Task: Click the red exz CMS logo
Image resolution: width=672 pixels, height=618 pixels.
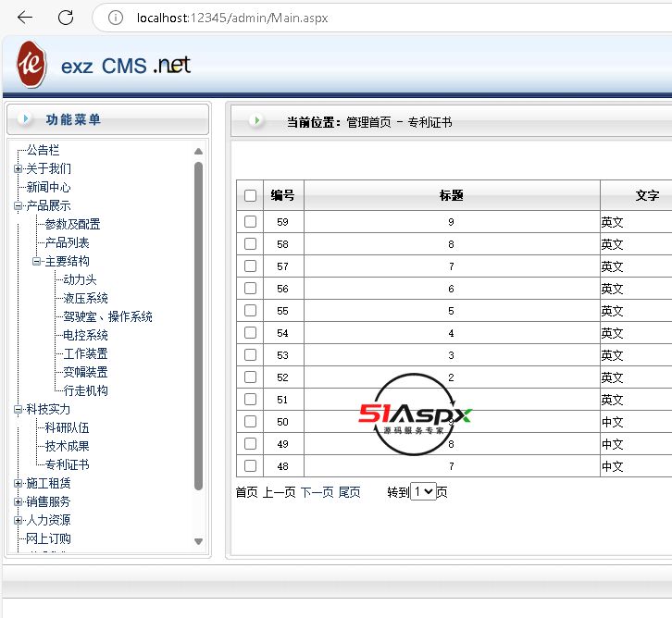Action: coord(31,65)
